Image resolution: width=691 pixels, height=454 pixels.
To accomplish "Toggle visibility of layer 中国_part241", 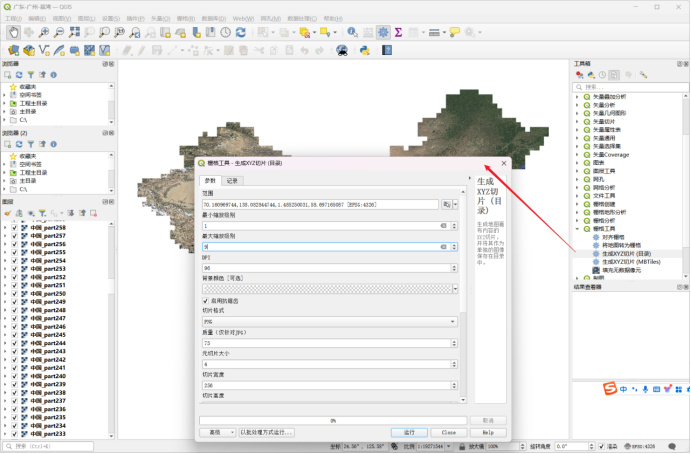I will (15, 368).
